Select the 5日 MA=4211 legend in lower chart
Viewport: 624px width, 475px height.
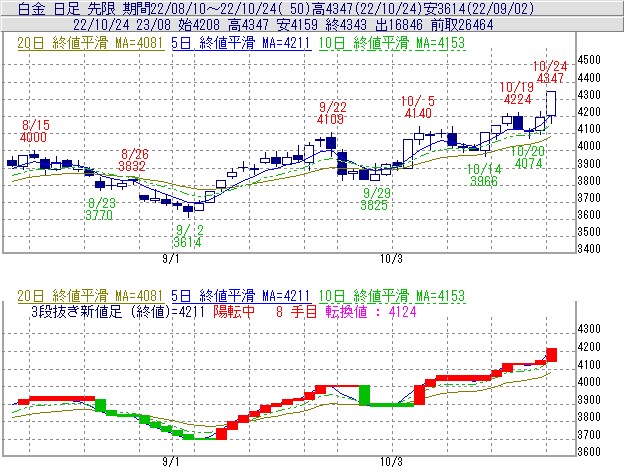241,296
